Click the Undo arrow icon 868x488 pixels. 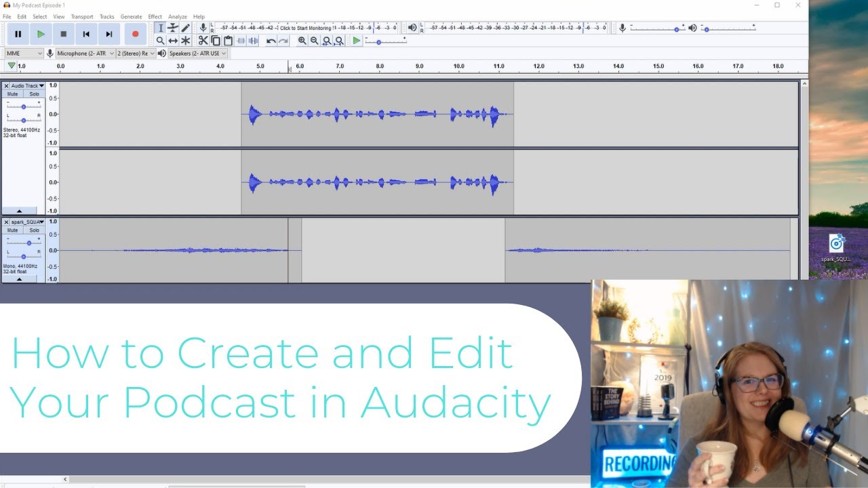(271, 41)
